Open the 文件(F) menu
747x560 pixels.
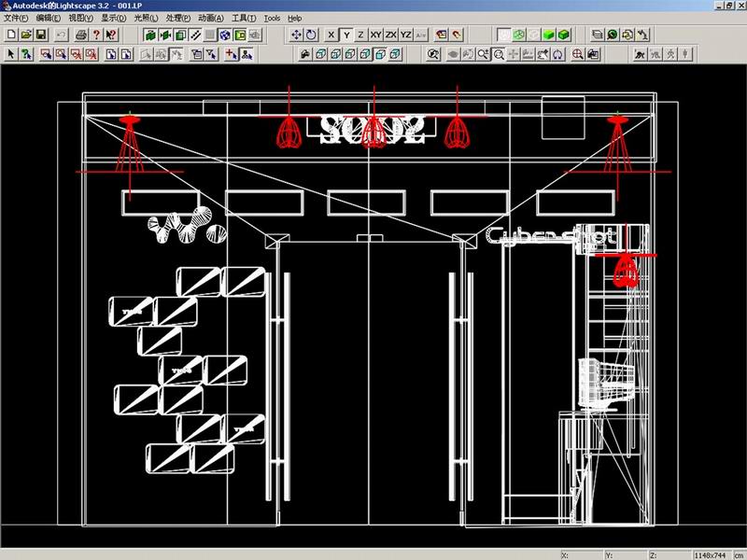(x=16, y=18)
